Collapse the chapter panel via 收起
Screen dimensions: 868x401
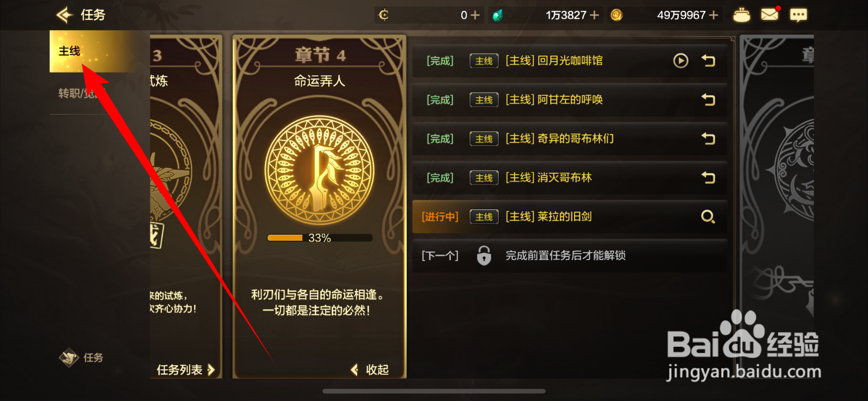[370, 370]
